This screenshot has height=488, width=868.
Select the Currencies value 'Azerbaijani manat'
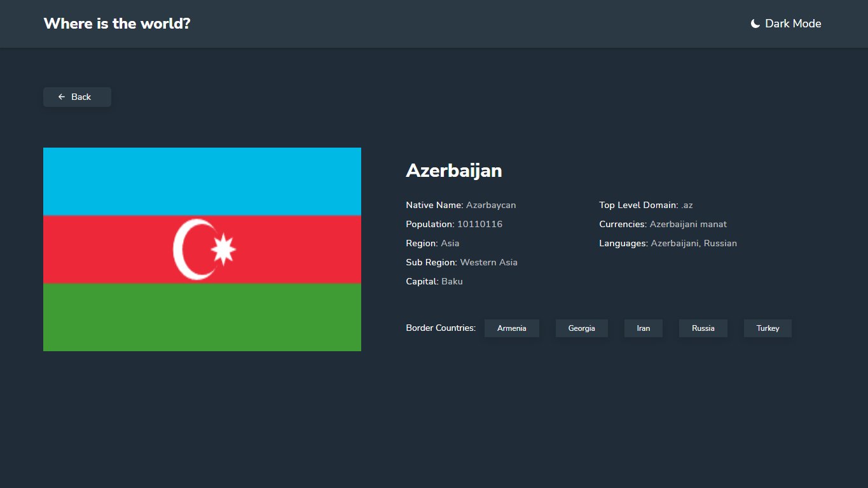pyautogui.click(x=688, y=224)
